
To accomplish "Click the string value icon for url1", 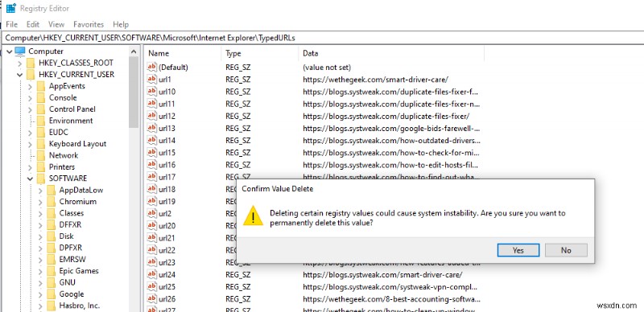I will 152,79.
